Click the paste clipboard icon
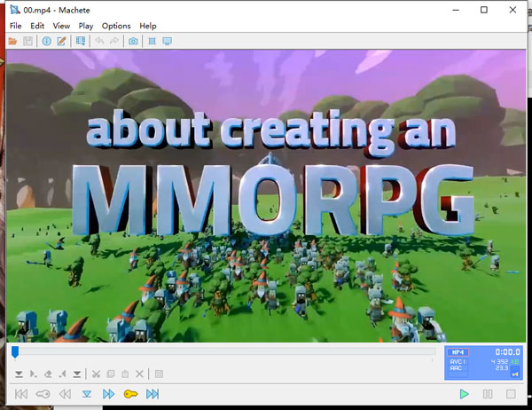532x410 pixels. [125, 375]
